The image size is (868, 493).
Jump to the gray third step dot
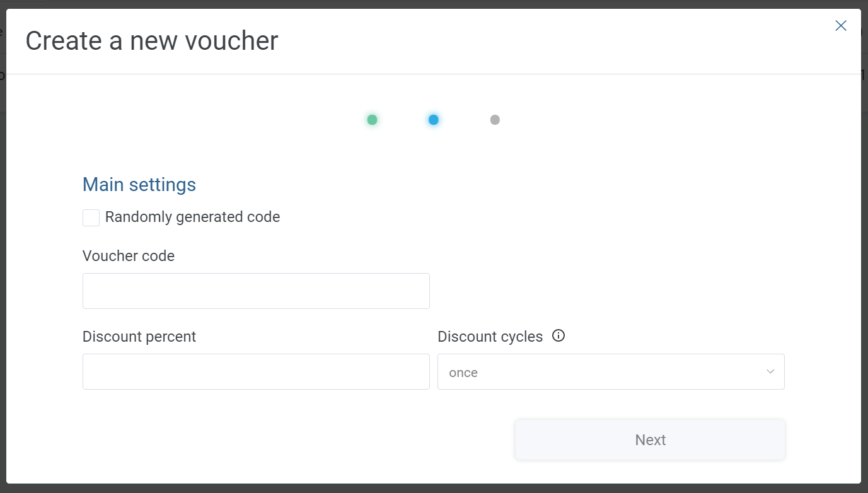pyautogui.click(x=495, y=120)
